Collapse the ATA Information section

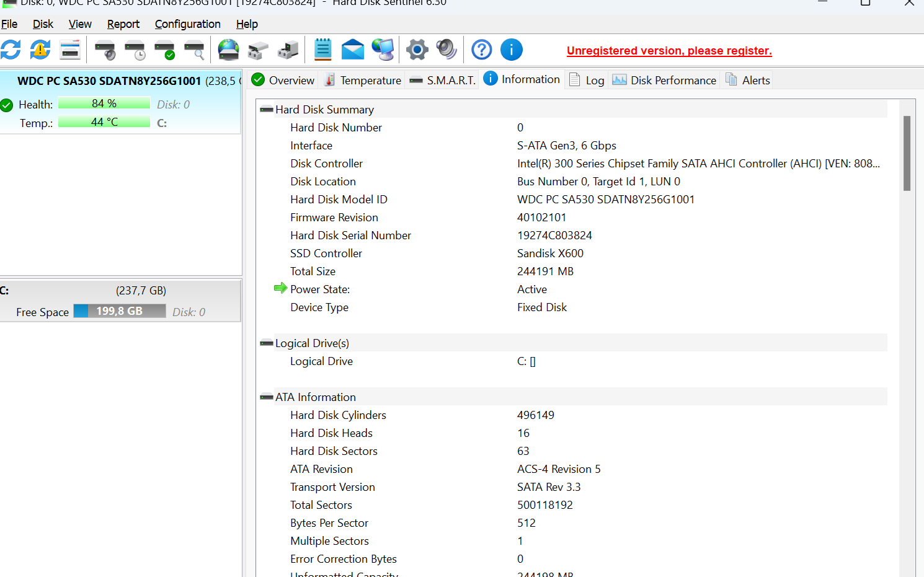point(266,397)
